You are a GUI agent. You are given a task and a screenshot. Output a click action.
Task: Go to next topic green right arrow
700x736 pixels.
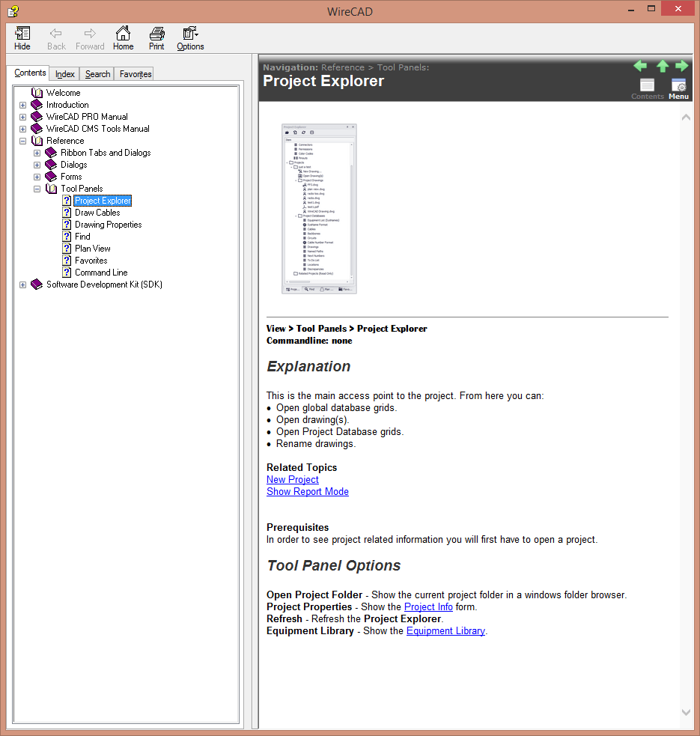pos(682,66)
